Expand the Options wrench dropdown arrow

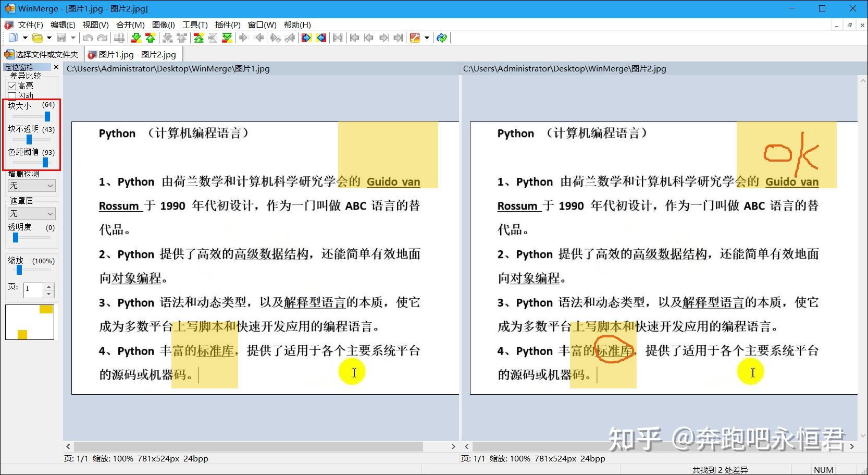pyautogui.click(x=427, y=38)
